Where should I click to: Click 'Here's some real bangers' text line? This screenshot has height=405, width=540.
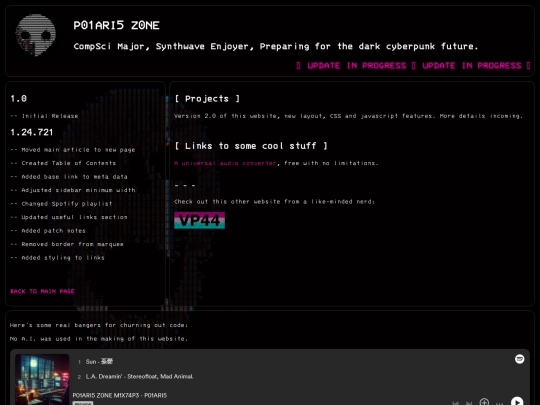coord(99,325)
